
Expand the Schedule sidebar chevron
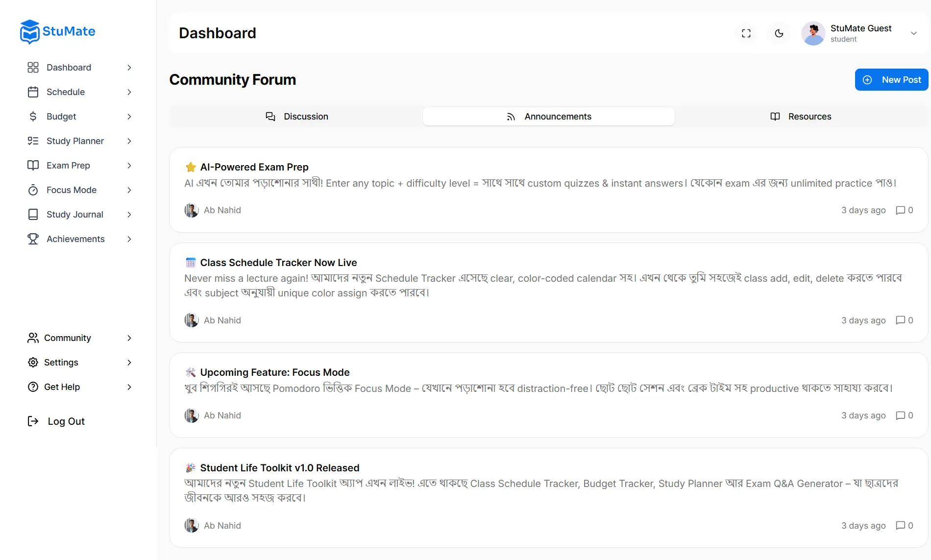(129, 92)
